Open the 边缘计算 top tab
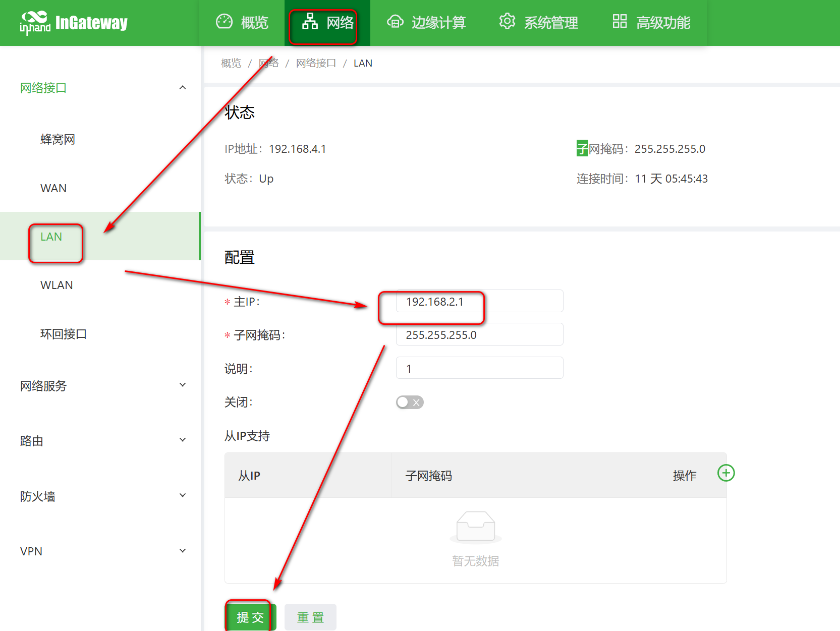Viewport: 840px width, 631px height. (426, 23)
